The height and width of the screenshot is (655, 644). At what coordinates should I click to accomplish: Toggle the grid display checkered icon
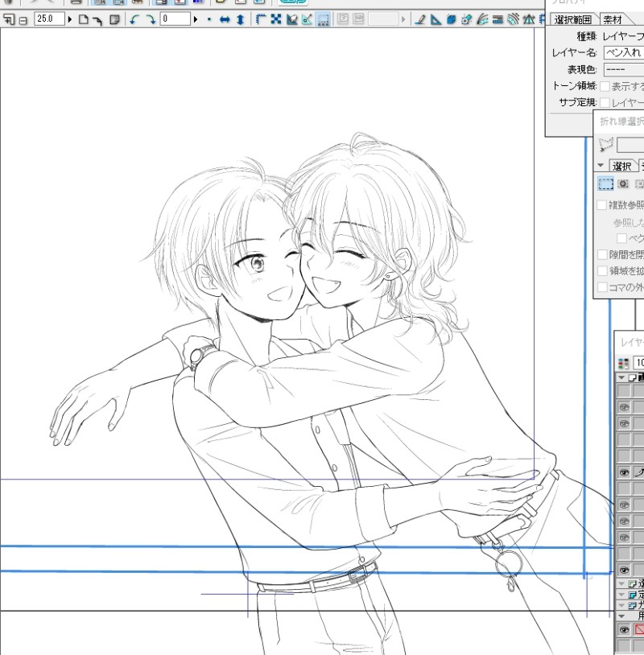click(x=276, y=19)
